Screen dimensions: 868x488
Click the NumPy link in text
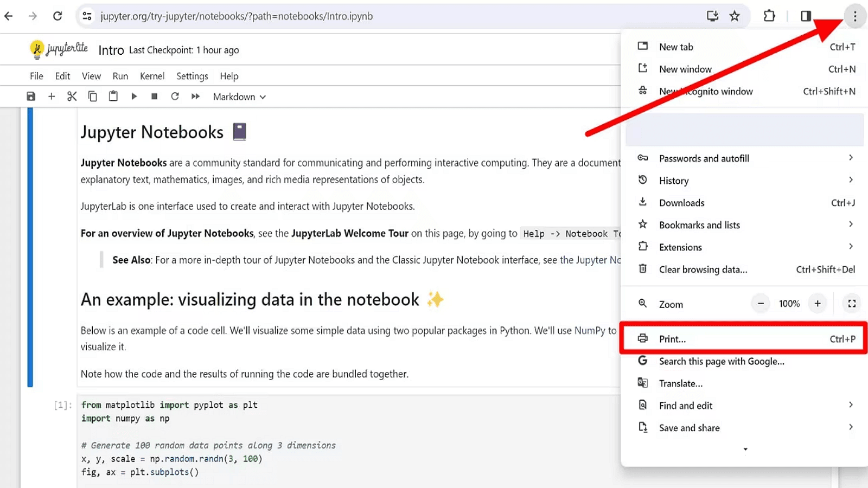coord(590,331)
